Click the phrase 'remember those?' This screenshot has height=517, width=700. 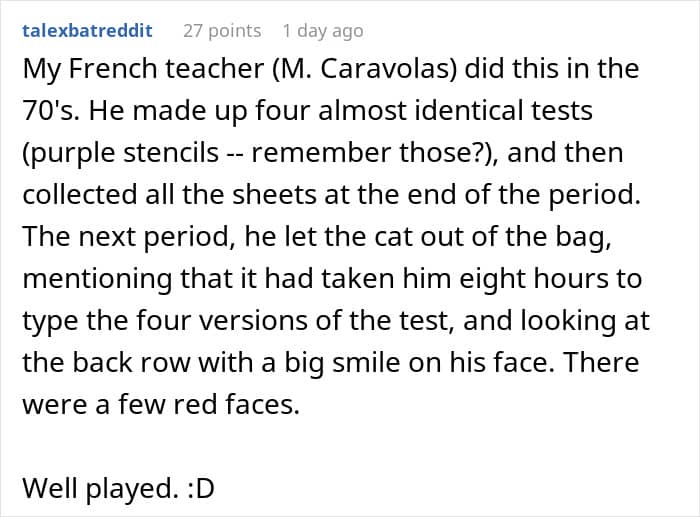[x=370, y=153]
